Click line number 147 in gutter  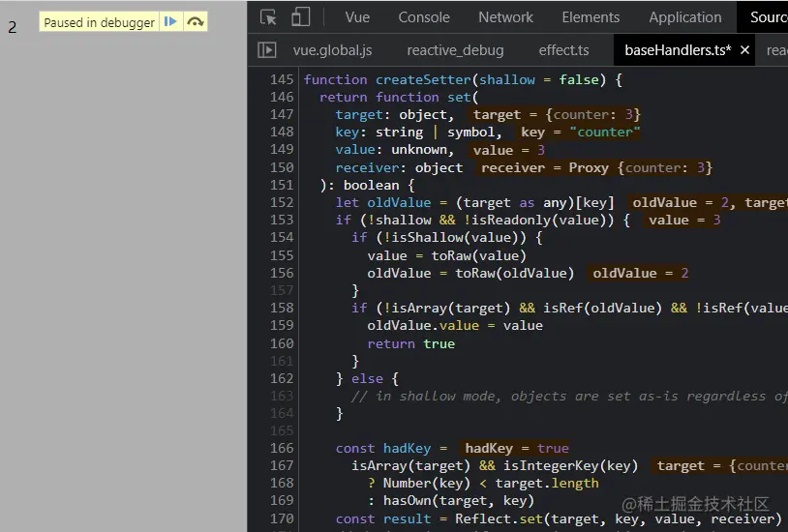282,114
